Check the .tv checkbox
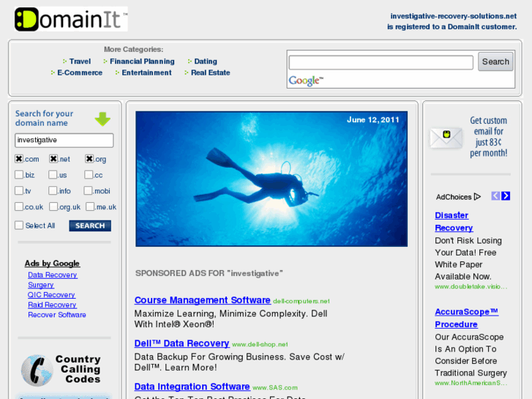This screenshot has width=532, height=399. click(x=19, y=190)
